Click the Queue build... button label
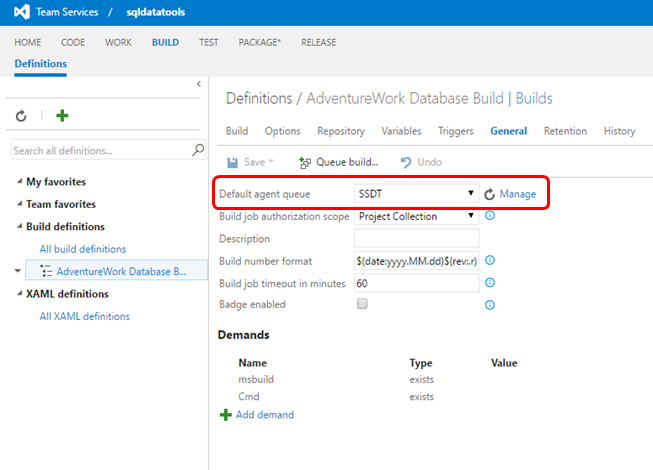This screenshot has width=653, height=470. pos(347,162)
